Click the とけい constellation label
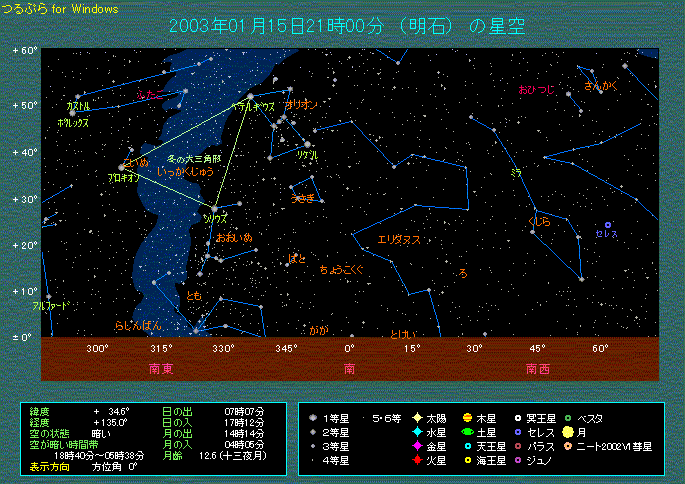Screen dimensions: 685x484 tap(403, 334)
